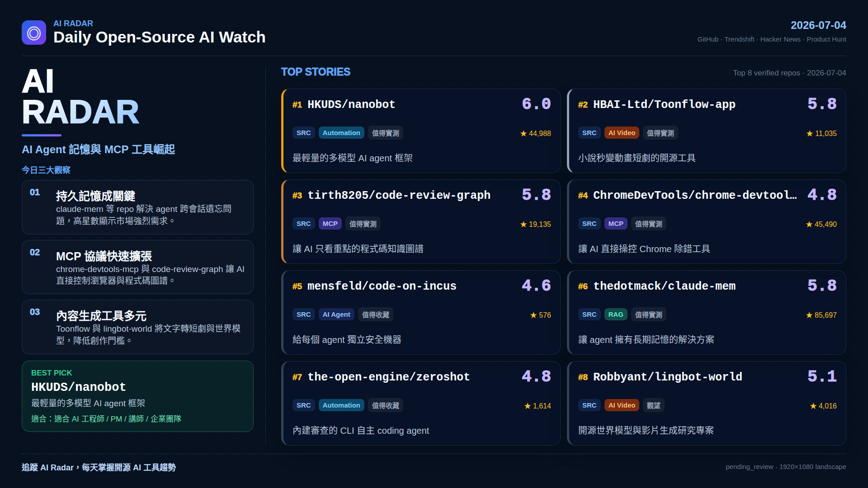Screen dimensions: 868x488
Task: Click the TOP STORIES section heading
Action: [316, 72]
